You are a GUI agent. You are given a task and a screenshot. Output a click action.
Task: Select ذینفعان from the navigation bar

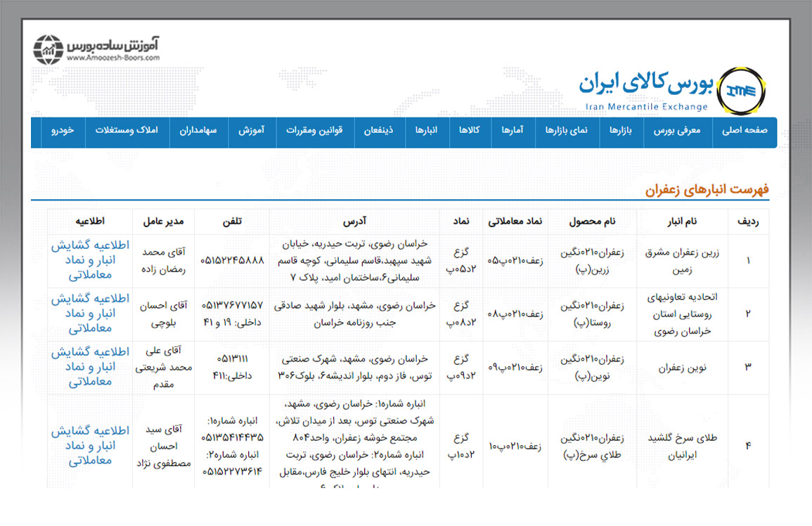point(378,131)
